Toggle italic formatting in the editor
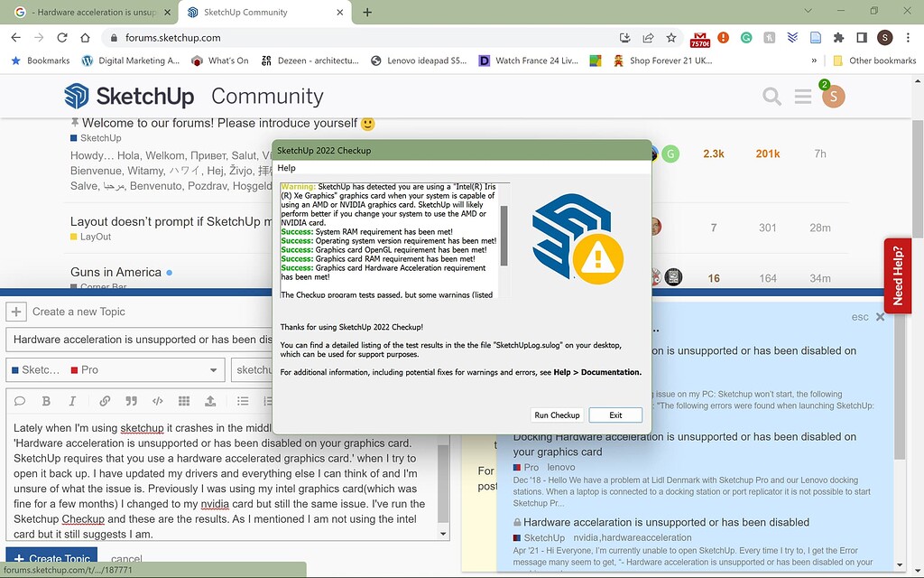 click(70, 401)
